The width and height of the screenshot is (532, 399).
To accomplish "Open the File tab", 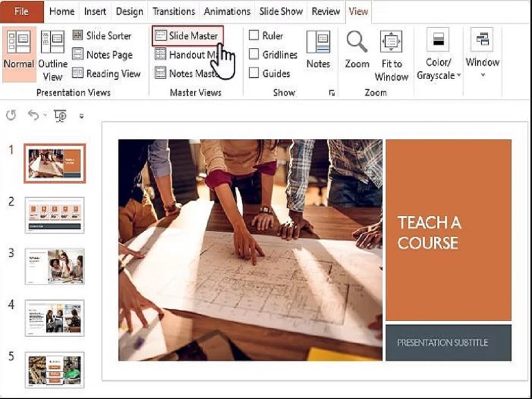I will click(x=21, y=12).
